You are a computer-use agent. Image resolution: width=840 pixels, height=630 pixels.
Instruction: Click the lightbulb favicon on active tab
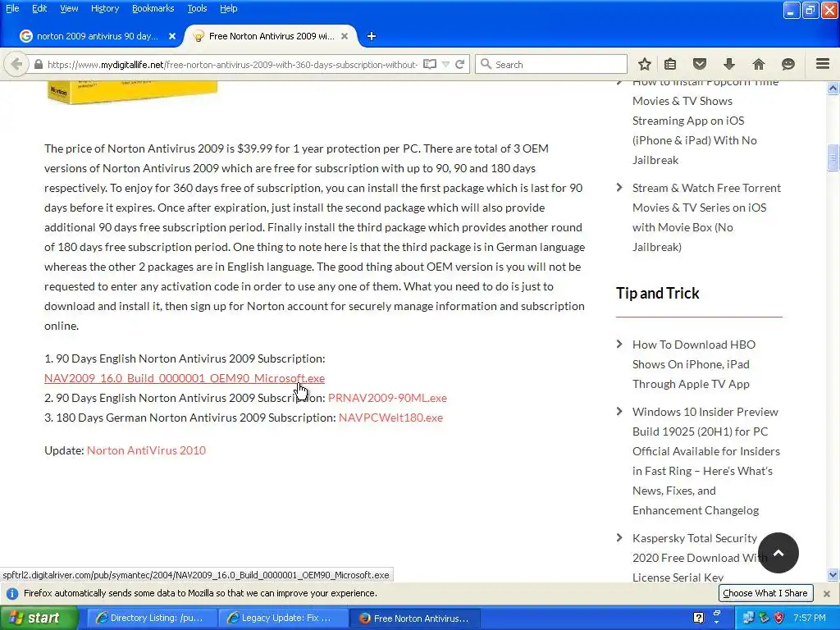coord(199,36)
